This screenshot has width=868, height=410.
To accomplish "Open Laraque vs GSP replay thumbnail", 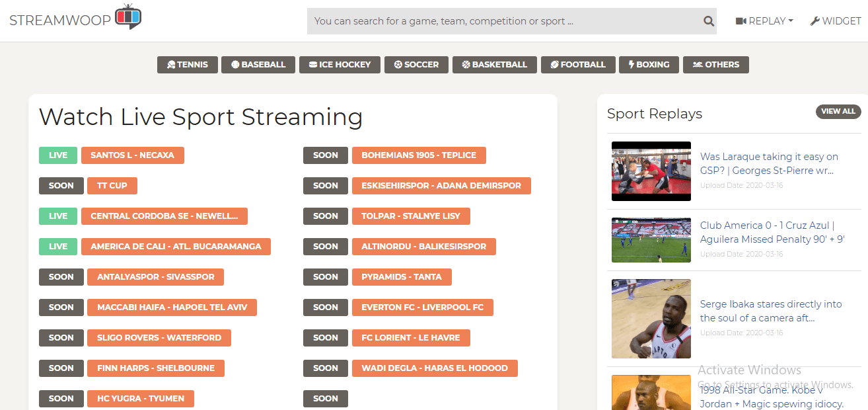I will (x=651, y=171).
